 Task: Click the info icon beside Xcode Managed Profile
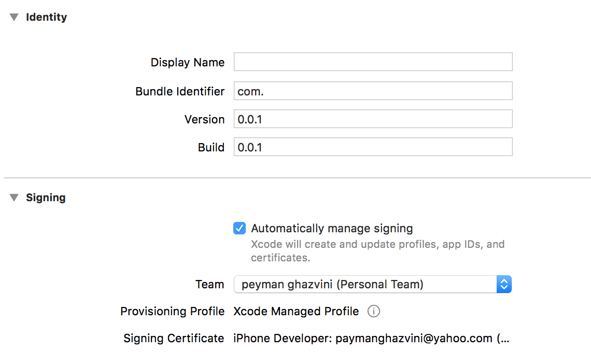(373, 311)
